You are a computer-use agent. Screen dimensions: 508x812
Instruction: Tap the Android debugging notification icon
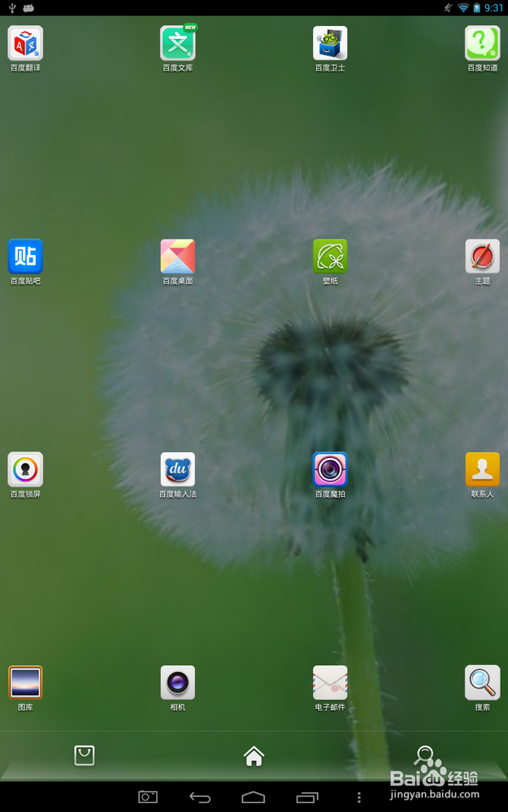click(x=28, y=8)
